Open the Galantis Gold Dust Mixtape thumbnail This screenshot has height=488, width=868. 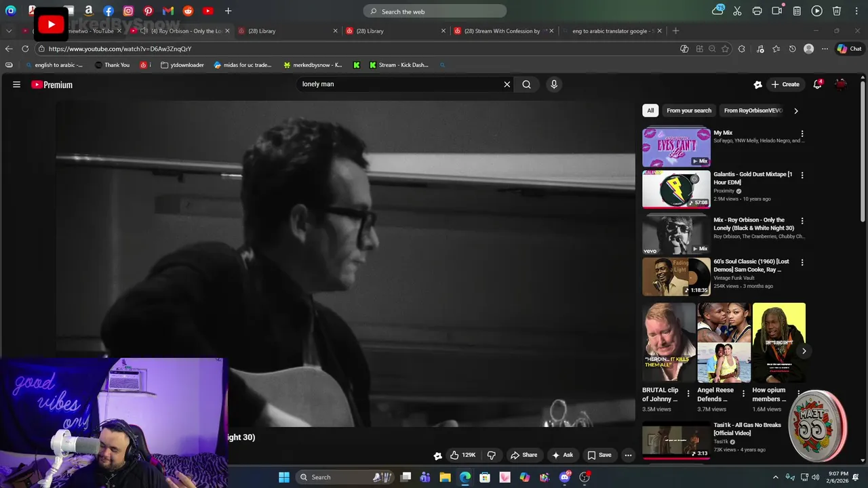[676, 189]
